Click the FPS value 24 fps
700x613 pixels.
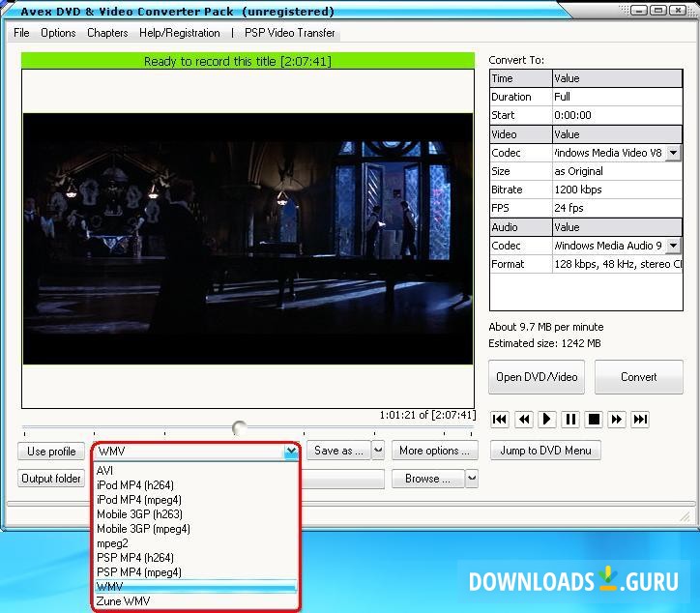(617, 208)
